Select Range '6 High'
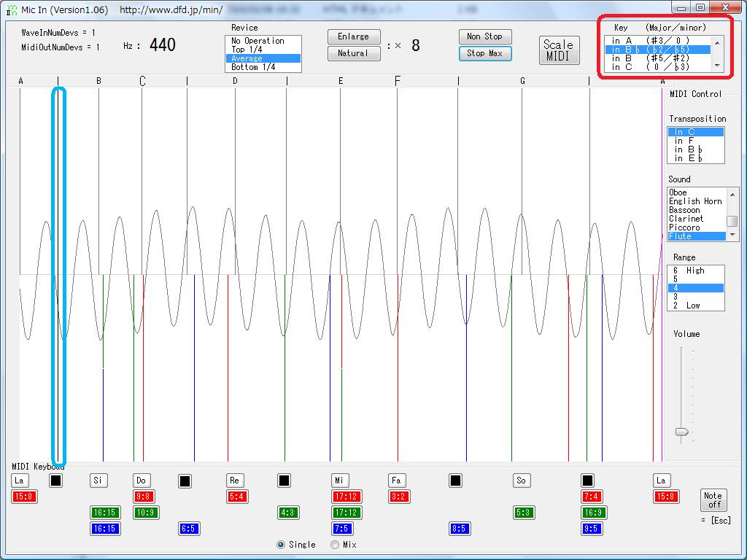 coord(696,271)
